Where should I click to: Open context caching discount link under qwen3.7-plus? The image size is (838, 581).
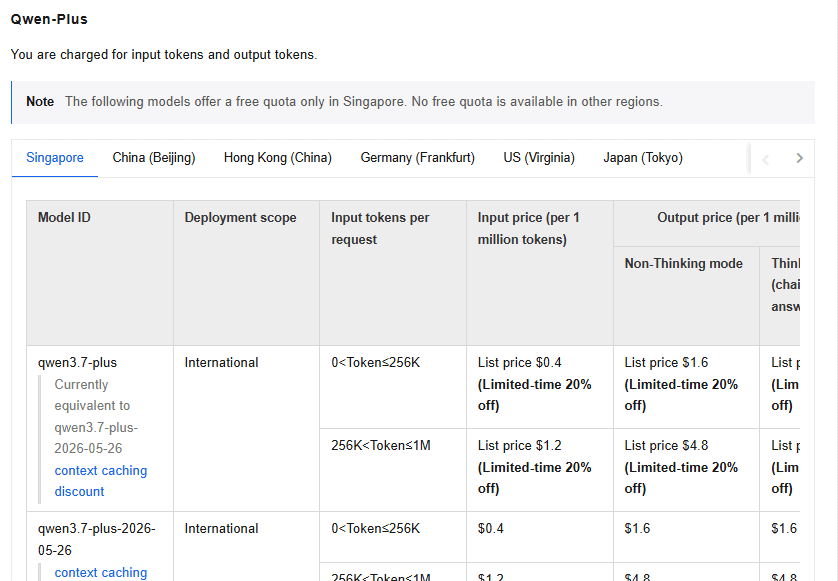click(100, 481)
